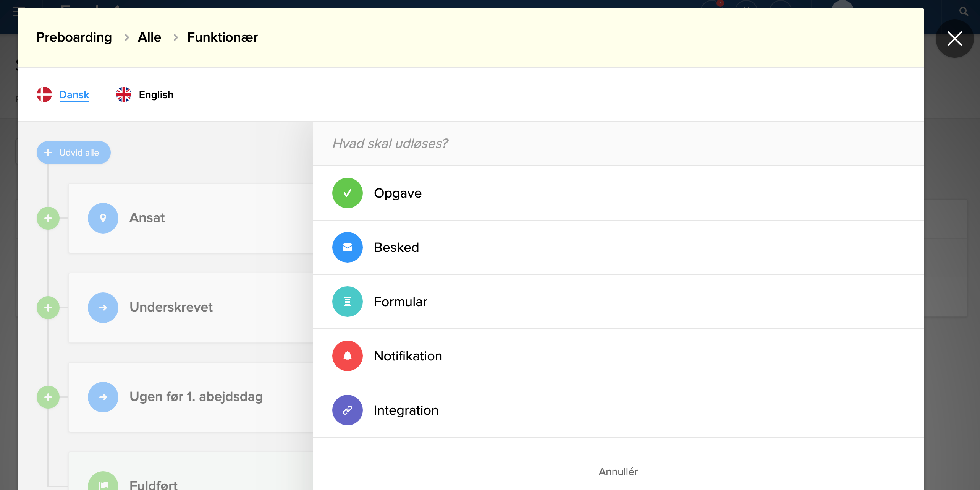Click the red Notifikation bell icon
This screenshot has width=980, height=490.
[x=347, y=356]
